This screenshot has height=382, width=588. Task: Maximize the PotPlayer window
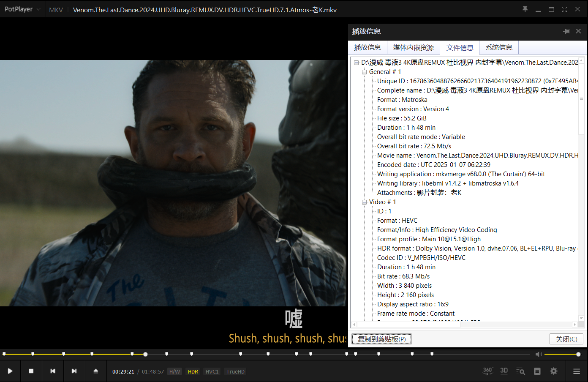tap(551, 9)
